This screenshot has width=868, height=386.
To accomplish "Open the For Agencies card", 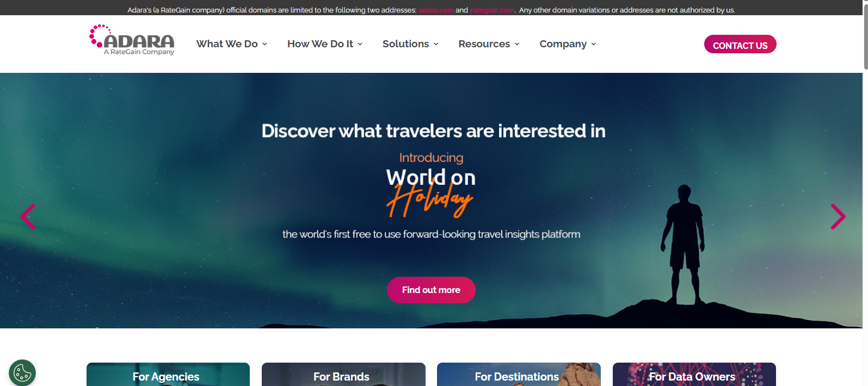I will pos(168,375).
